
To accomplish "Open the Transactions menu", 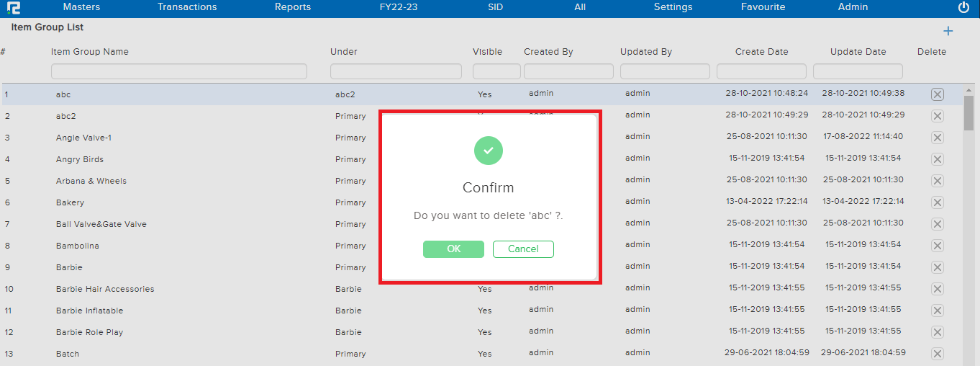I will [187, 7].
